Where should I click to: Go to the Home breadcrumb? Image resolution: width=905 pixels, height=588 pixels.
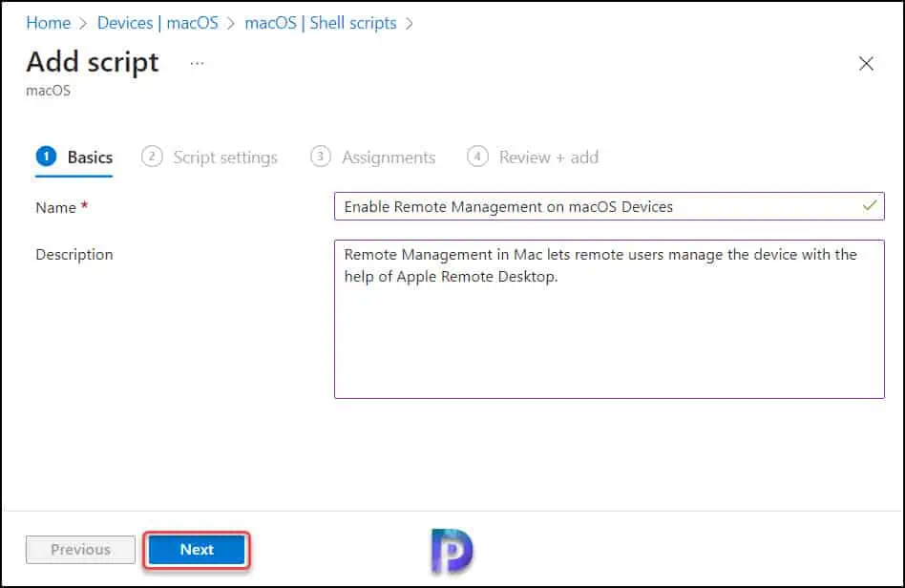[x=49, y=23]
